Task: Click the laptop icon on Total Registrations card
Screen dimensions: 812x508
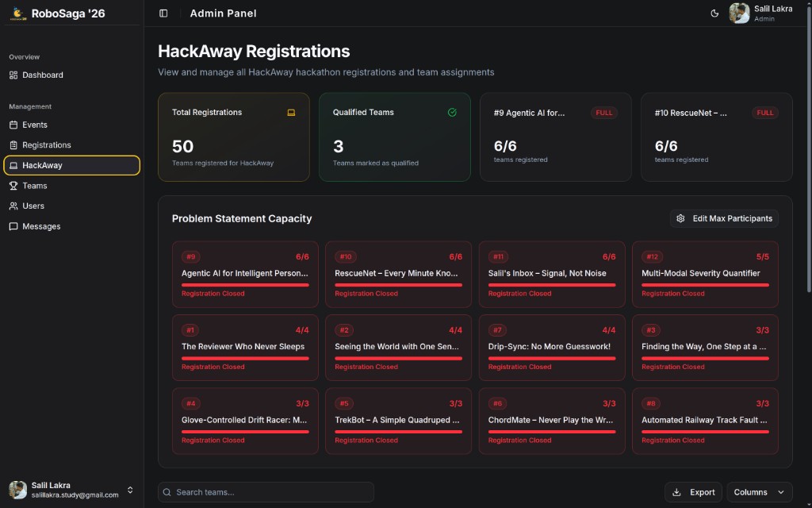Action: click(x=291, y=113)
